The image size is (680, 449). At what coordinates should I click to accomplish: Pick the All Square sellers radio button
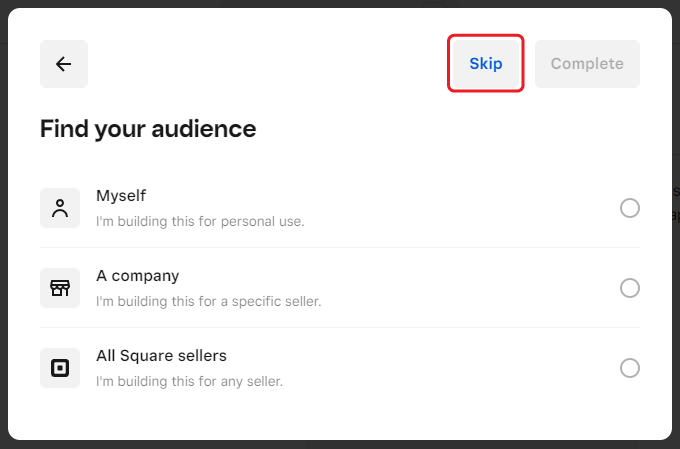tap(630, 368)
